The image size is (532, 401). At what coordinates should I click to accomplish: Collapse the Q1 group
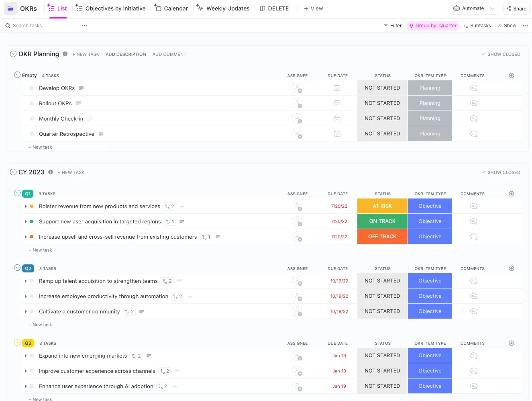[17, 193]
